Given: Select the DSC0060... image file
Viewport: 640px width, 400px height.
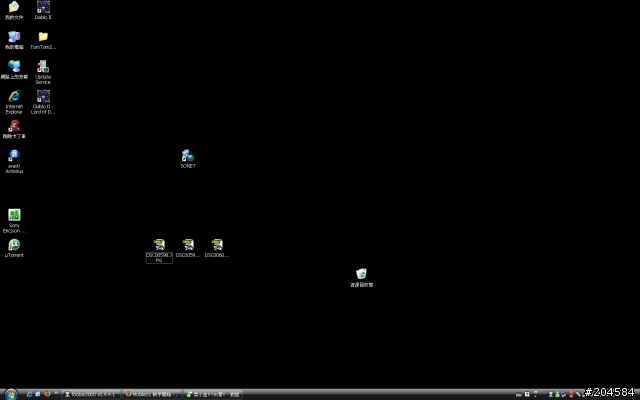Looking at the screenshot, I should (x=217, y=248).
